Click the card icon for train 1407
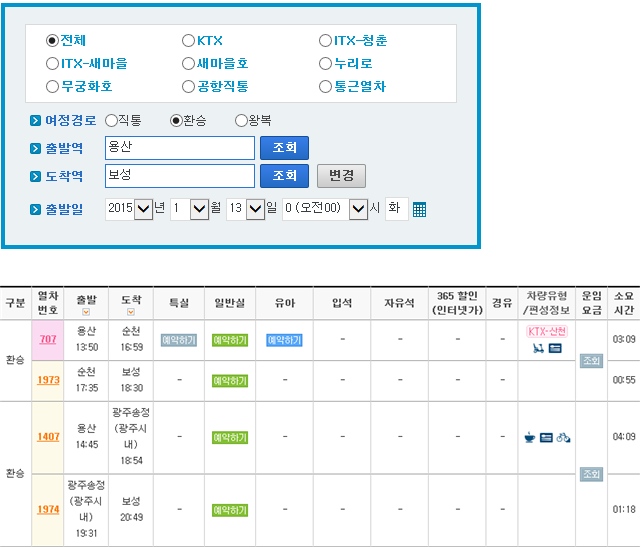The height and width of the screenshot is (547, 643). pos(546,437)
